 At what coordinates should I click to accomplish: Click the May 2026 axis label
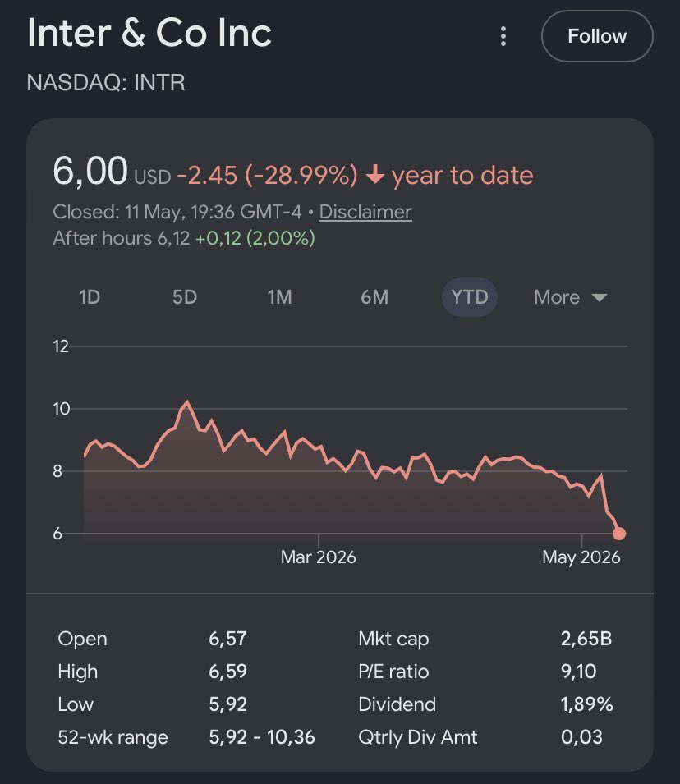(581, 557)
